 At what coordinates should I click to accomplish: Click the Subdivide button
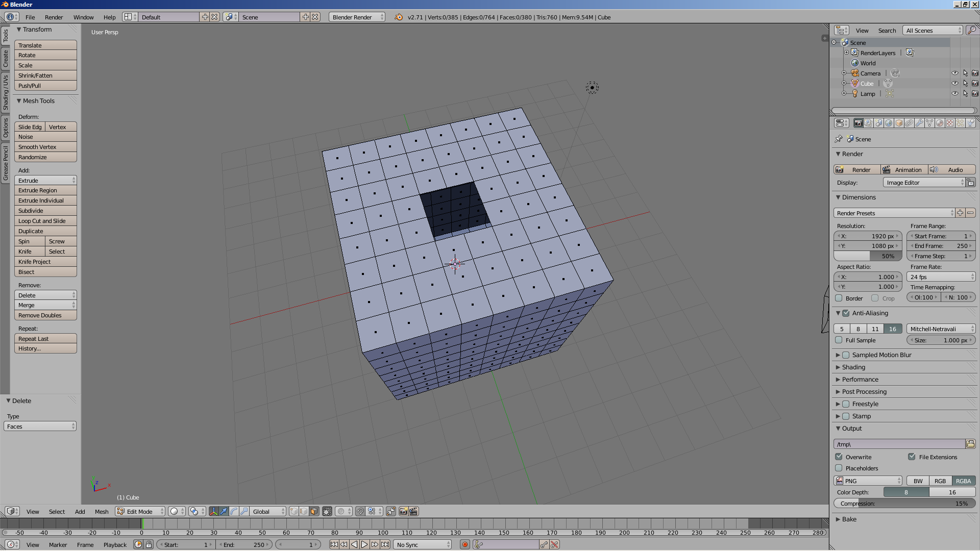pos(45,211)
